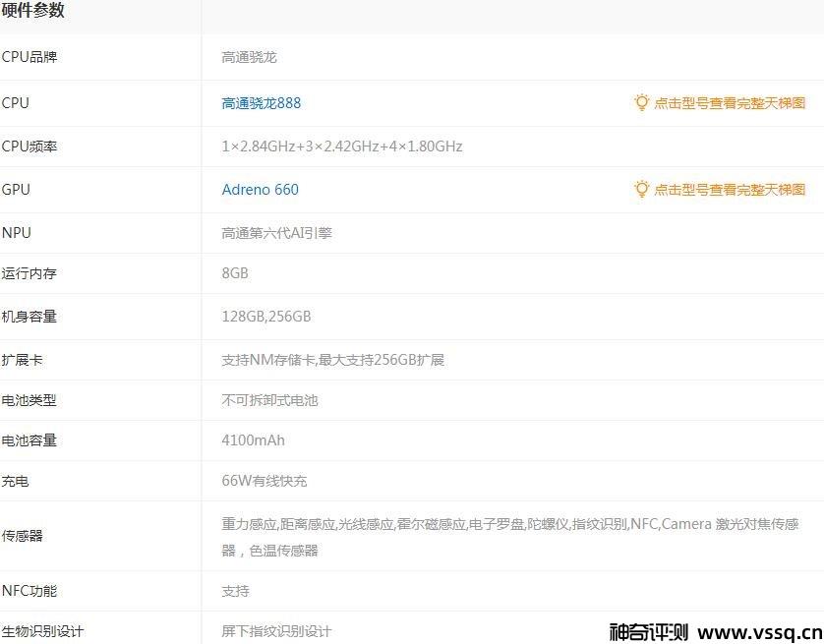Select the GPU row label

pos(16,189)
